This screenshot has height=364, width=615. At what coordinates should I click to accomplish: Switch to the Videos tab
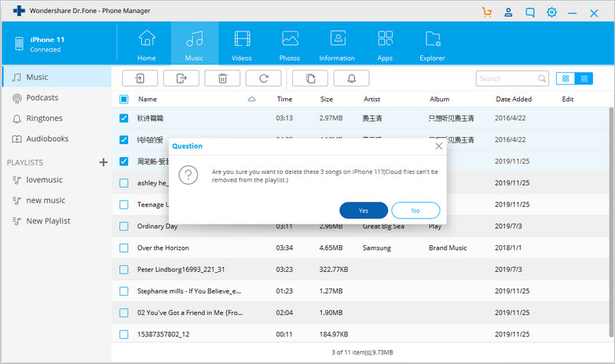pyautogui.click(x=242, y=45)
